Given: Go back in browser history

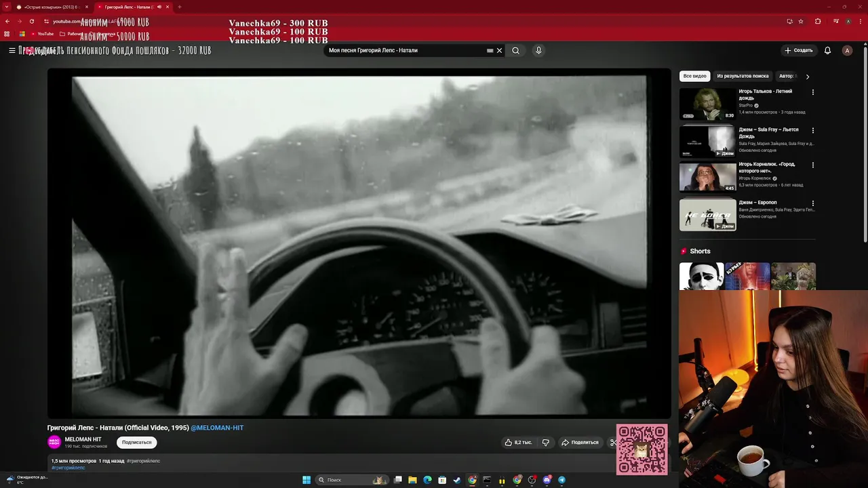Looking at the screenshot, I should (7, 21).
